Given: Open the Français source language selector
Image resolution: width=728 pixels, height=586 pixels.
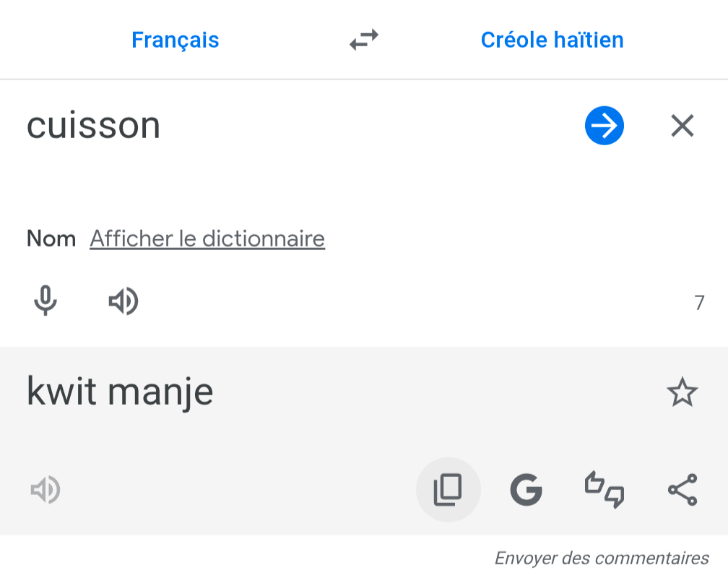Looking at the screenshot, I should tap(175, 40).
